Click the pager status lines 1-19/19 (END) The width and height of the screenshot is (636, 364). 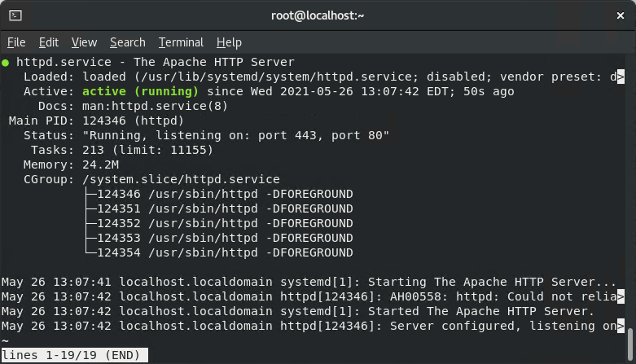click(x=73, y=356)
